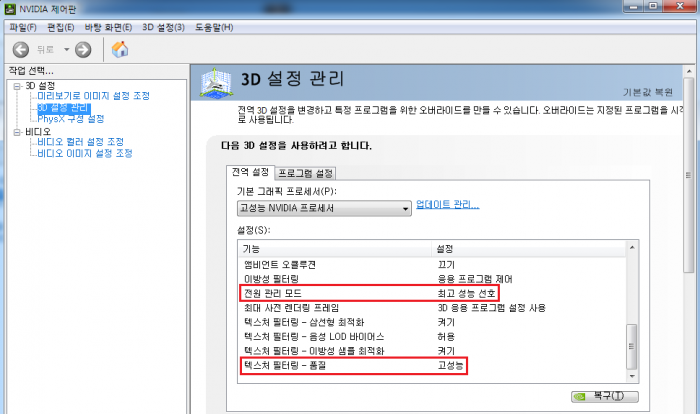Click the 응용 프로그램 제어 setting value
The width and height of the screenshot is (700, 414).
click(x=475, y=279)
